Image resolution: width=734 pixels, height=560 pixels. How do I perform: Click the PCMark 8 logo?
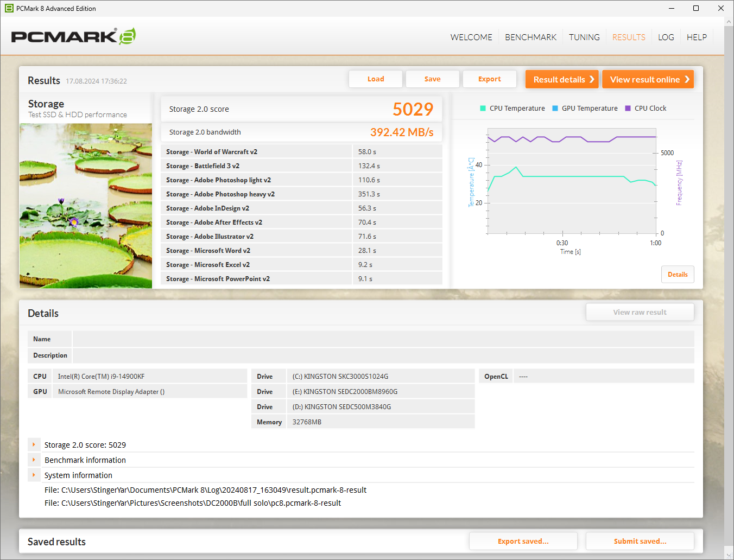pos(73,36)
